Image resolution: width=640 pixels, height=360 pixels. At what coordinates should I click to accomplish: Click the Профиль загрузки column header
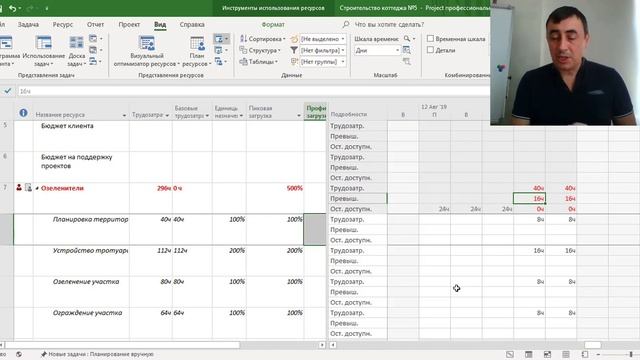(x=316, y=112)
